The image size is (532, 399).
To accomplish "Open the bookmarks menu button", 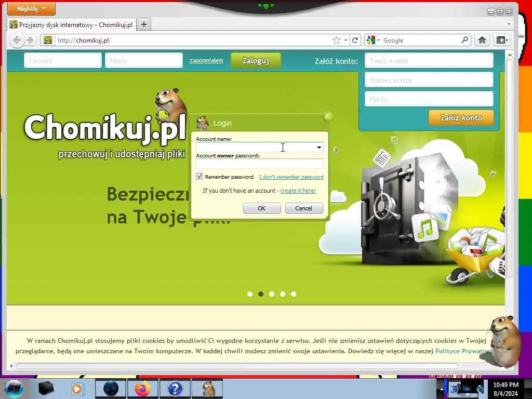I will 502,41.
